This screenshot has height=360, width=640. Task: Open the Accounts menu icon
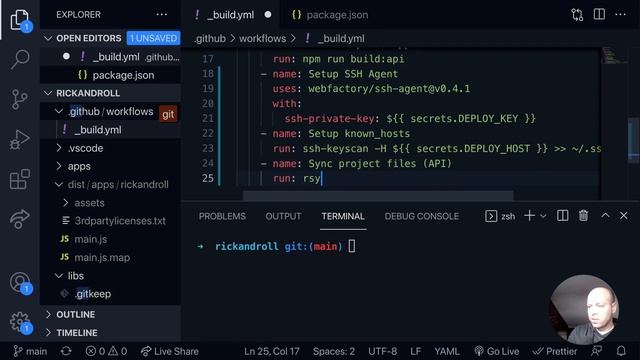tap(20, 282)
